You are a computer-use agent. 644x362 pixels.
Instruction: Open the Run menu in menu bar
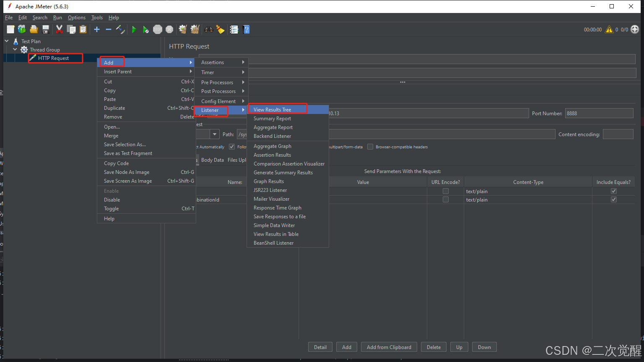[x=57, y=18]
